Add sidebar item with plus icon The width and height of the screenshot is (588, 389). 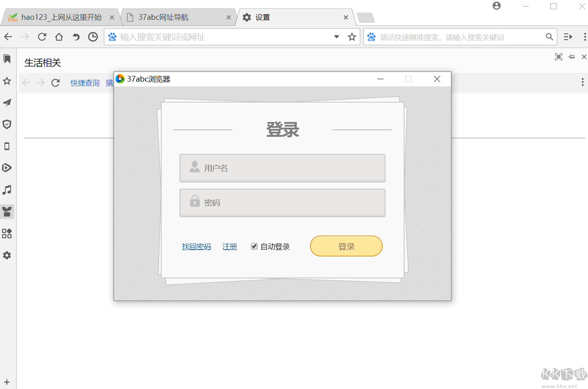click(7, 382)
